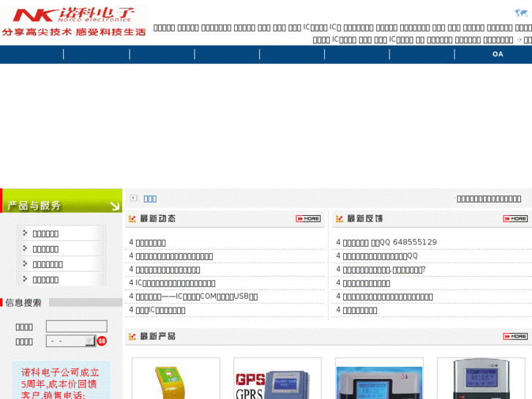Viewport: 532px width, 399px height.
Task: Focus the search keyword input field
Action: click(x=77, y=327)
